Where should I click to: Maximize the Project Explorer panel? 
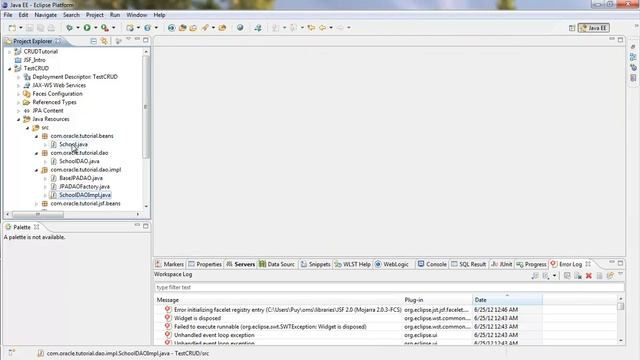146,40
